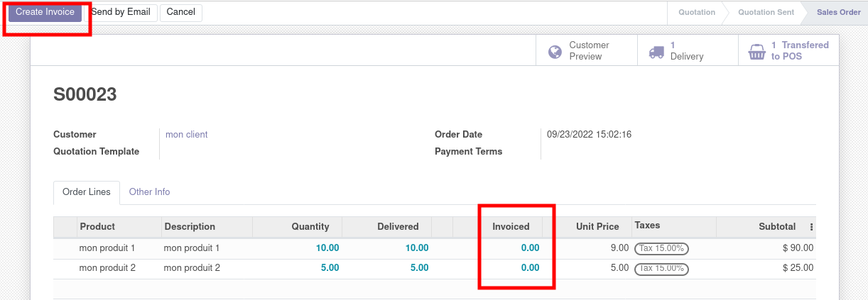Switch to the Other Info tab
The image size is (868, 300).
click(x=149, y=192)
